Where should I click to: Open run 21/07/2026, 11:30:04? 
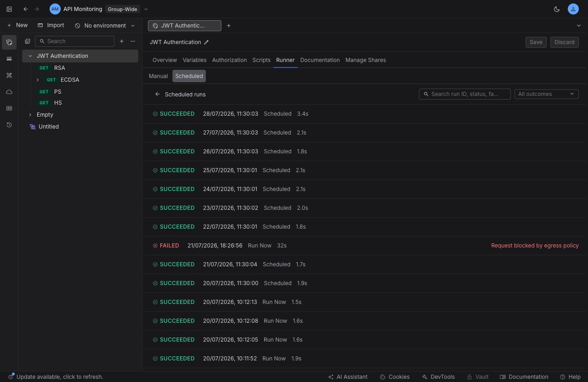(x=365, y=264)
